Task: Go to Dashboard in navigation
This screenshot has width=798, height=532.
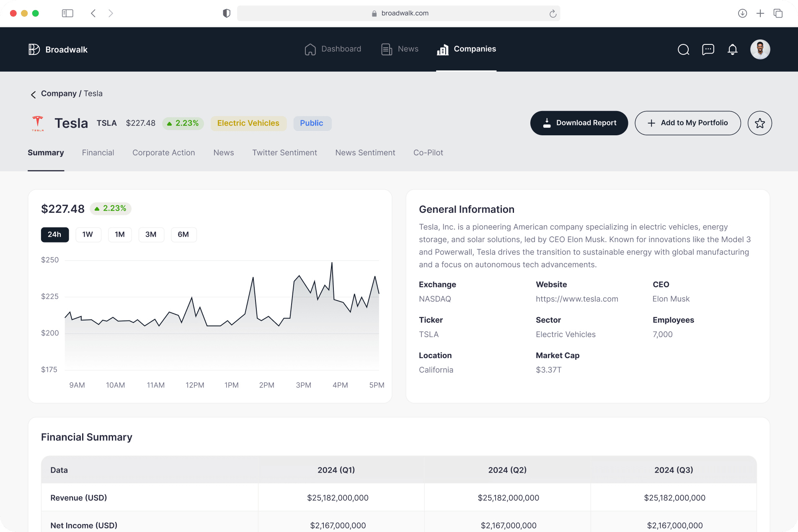Action: pos(333,49)
